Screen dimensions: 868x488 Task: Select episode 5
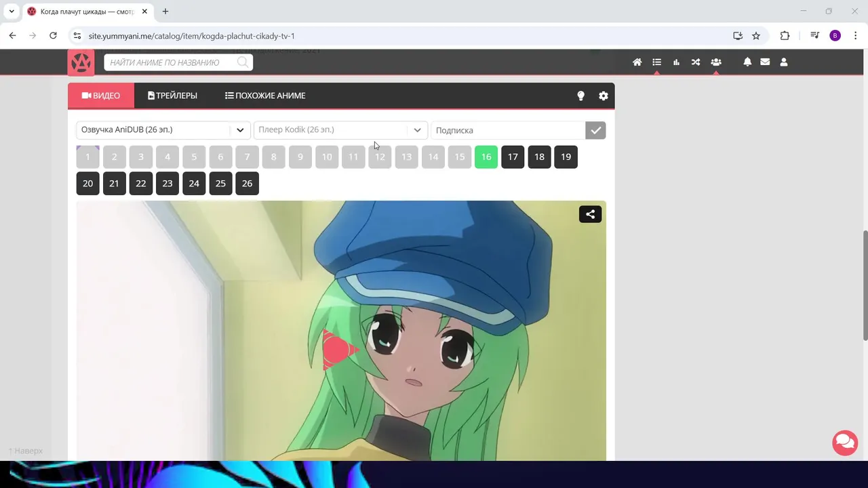tap(194, 157)
